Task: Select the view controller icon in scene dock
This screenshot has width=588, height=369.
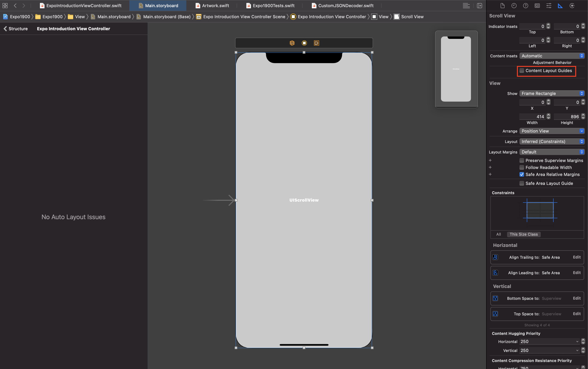Action: [x=304, y=43]
